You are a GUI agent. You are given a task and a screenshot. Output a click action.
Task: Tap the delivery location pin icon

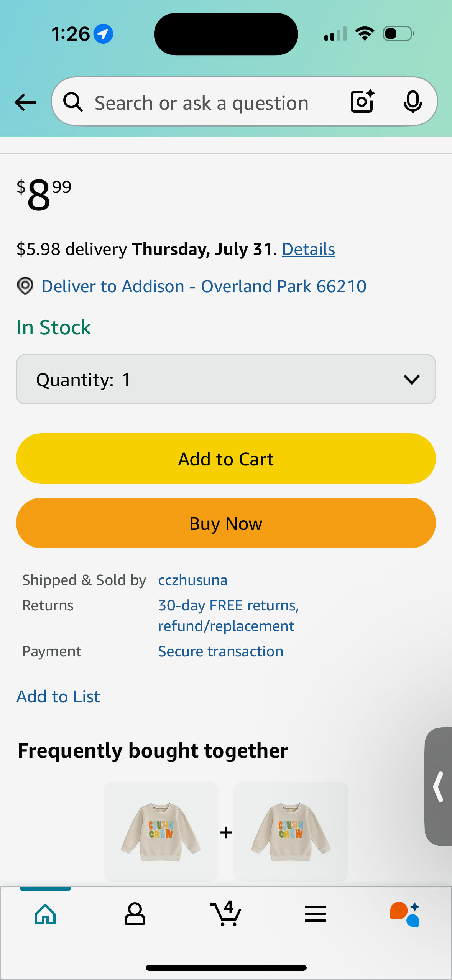(25, 286)
